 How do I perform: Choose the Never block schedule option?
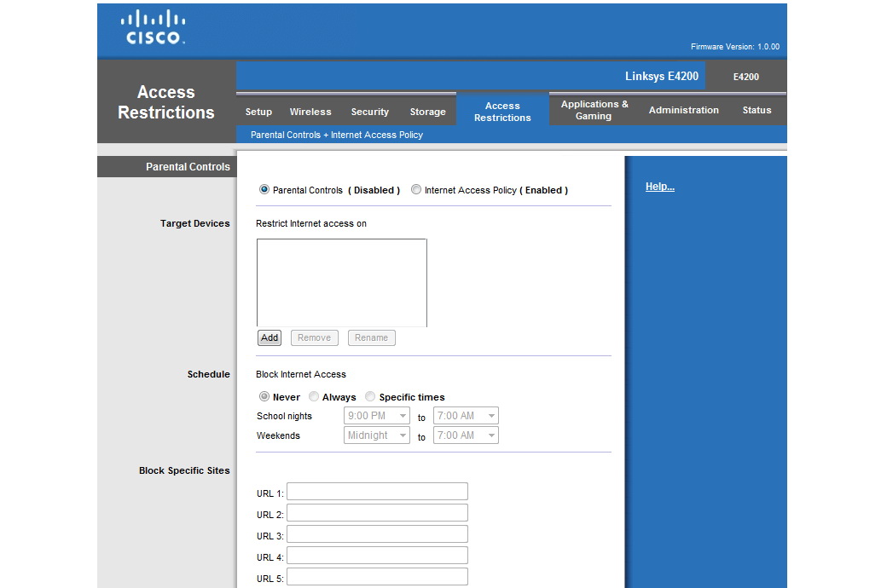coord(264,397)
